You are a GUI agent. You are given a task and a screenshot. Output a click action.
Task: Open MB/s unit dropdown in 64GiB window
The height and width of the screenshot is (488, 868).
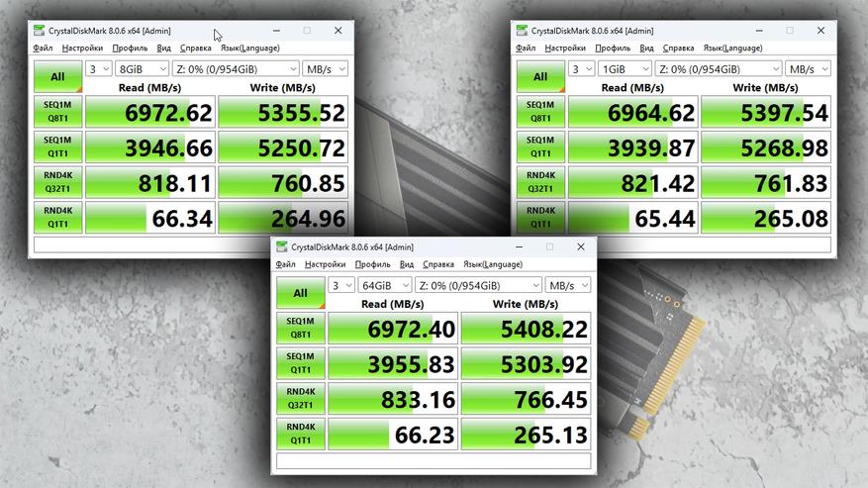(568, 285)
